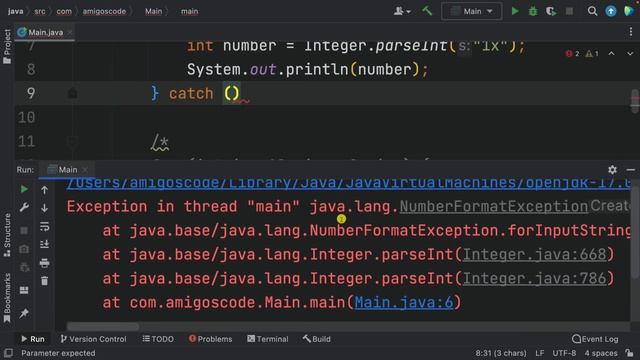The height and width of the screenshot is (360, 640).
Task: Open the user account icon menu
Action: (x=402, y=11)
